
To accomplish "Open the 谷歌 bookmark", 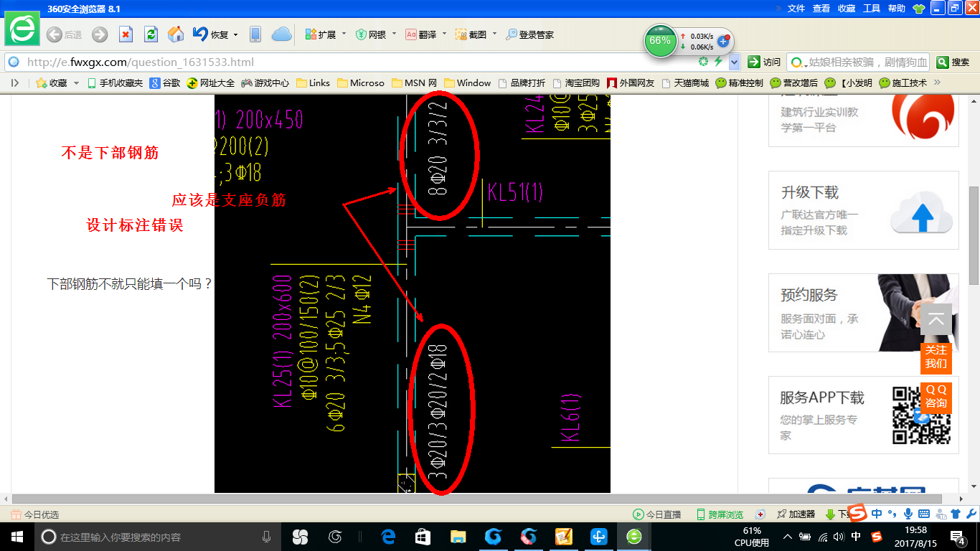I will point(165,83).
